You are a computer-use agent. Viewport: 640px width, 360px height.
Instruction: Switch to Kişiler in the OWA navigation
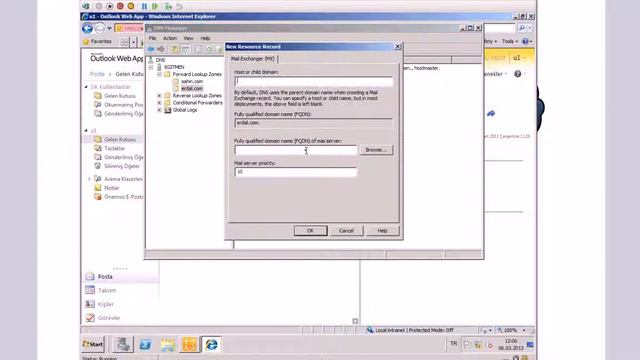point(106,304)
